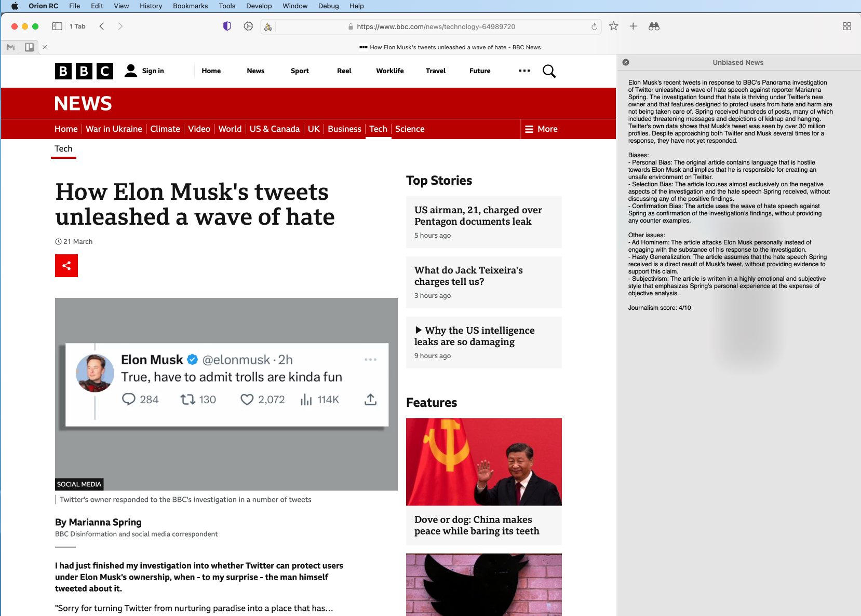Viewport: 861px width, 616px height.
Task: Open Jack Teixeira's charges story
Action: pyautogui.click(x=484, y=282)
